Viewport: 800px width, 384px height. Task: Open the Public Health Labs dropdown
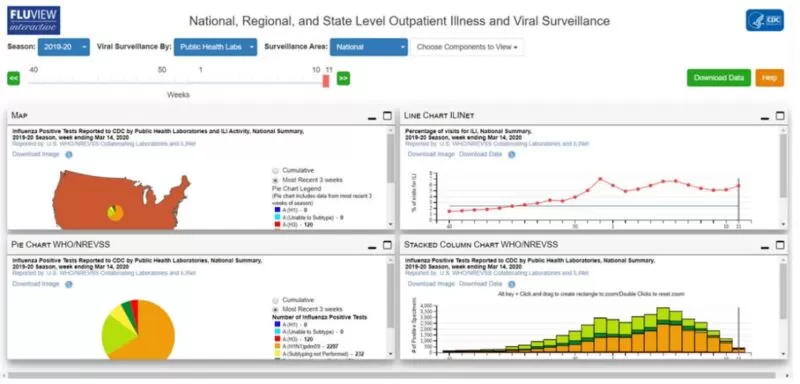tap(215, 47)
